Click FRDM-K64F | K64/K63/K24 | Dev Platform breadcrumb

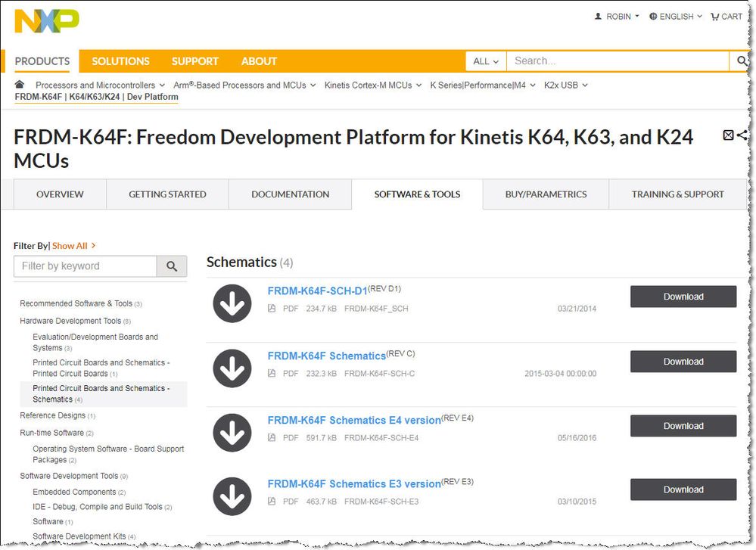pos(96,96)
